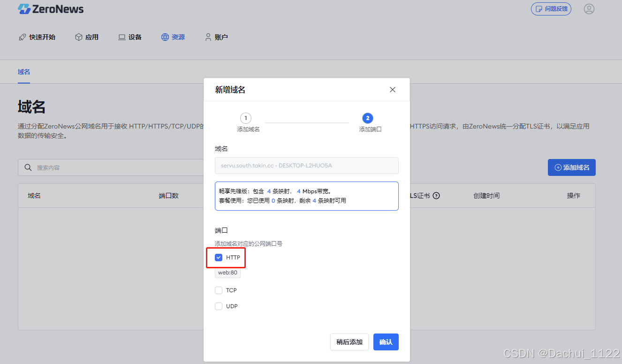Open the user account avatar icon
Viewport: 622px width, 364px height.
(x=589, y=9)
